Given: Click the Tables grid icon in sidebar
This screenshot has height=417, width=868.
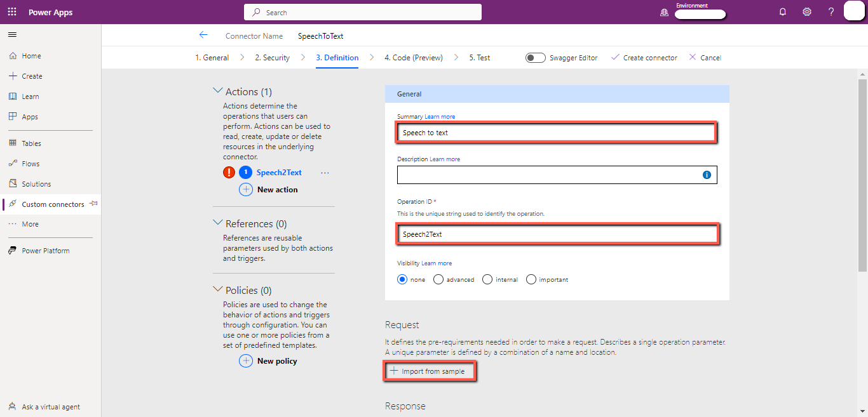Looking at the screenshot, I should tap(13, 143).
